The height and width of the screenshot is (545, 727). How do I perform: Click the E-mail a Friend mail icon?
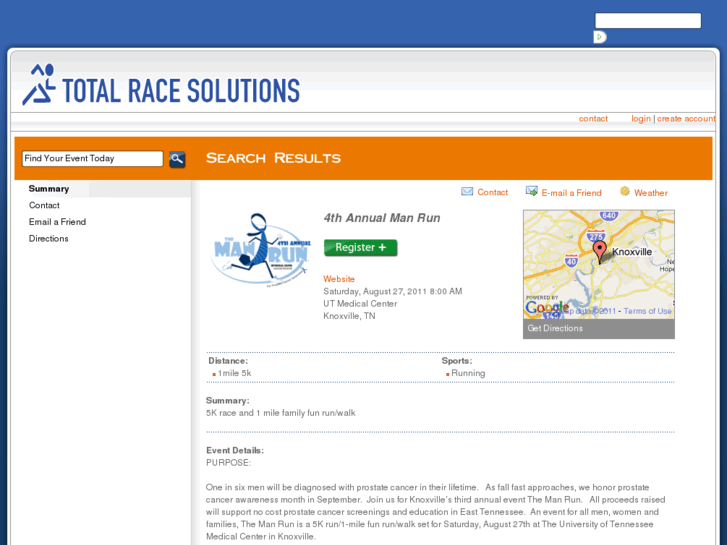531,191
